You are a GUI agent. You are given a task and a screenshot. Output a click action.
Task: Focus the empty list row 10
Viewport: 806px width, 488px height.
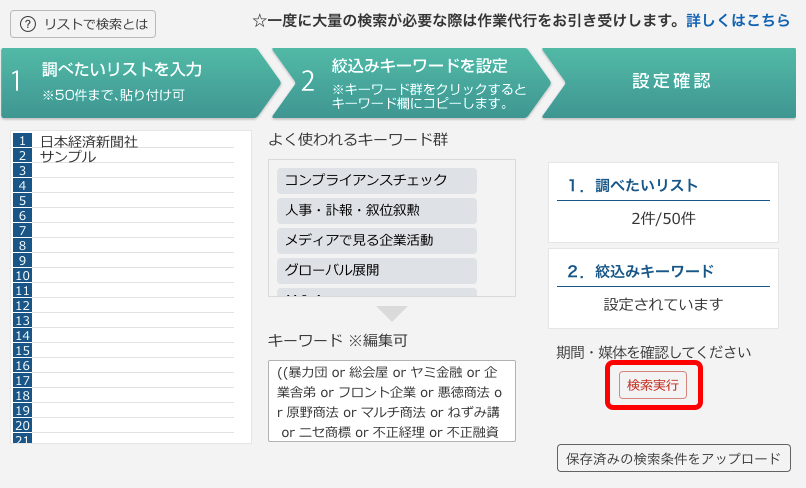(135, 275)
